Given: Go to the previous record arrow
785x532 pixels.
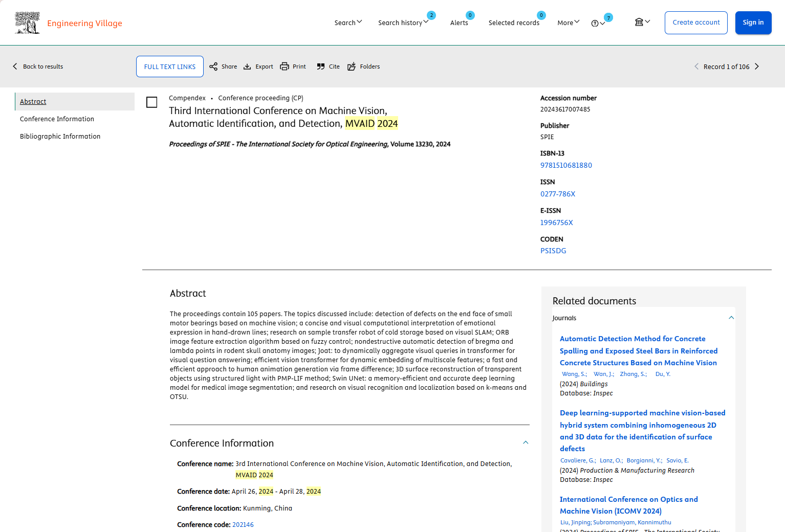Looking at the screenshot, I should coord(696,66).
